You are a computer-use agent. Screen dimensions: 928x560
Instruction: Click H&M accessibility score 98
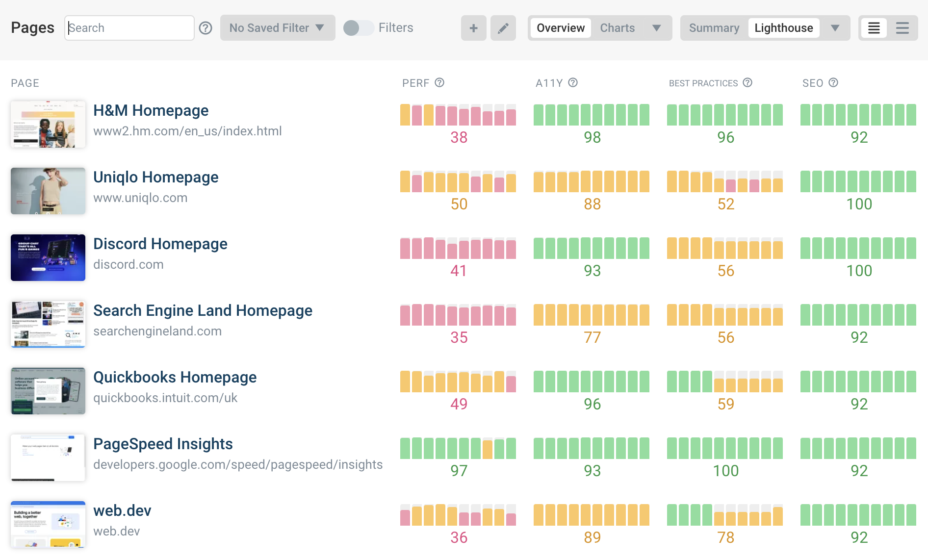(x=593, y=138)
